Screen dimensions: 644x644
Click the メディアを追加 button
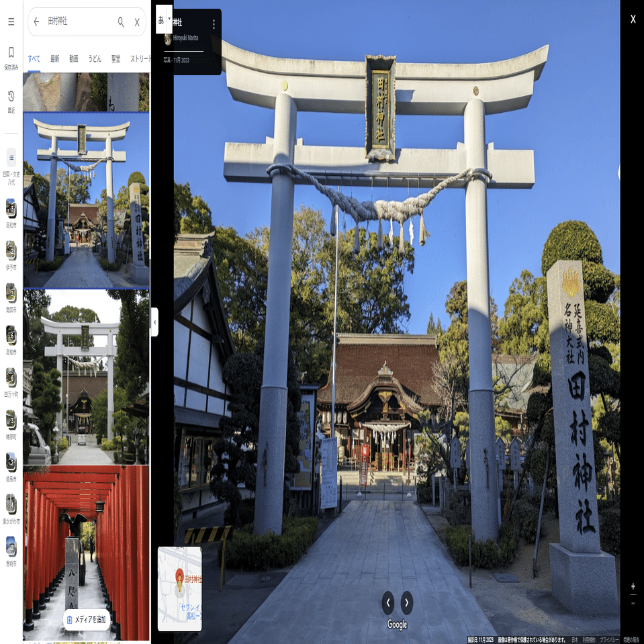tap(87, 620)
